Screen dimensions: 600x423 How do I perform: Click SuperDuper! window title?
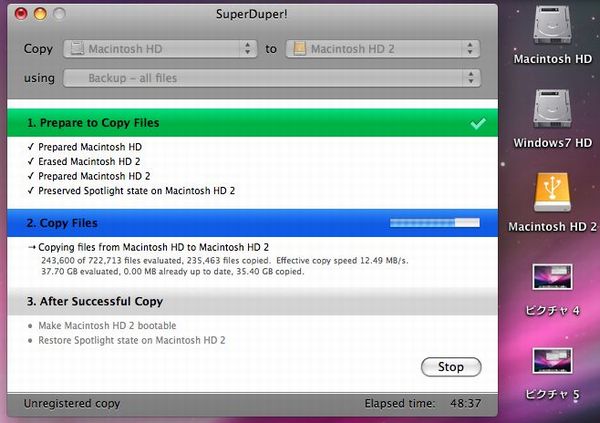click(251, 14)
